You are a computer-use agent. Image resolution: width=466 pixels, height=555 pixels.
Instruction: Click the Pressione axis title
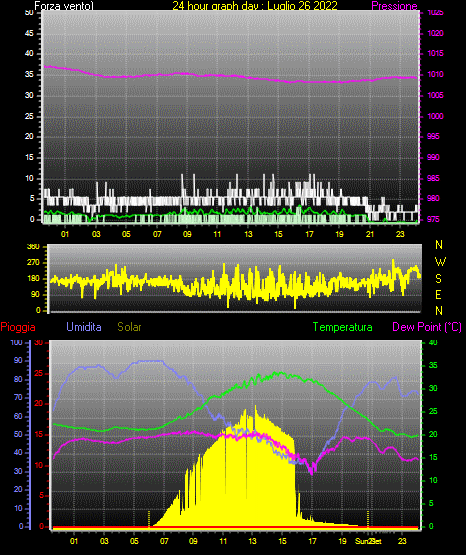(394, 6)
